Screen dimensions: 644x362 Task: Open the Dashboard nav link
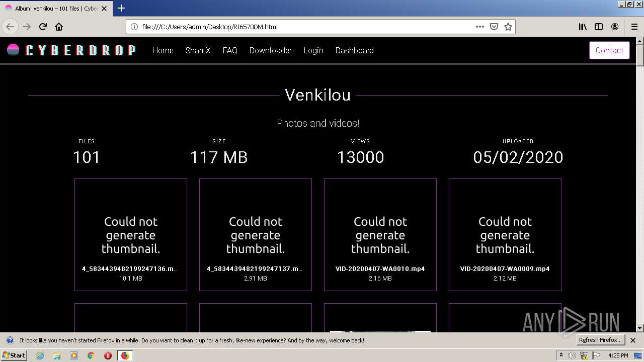[x=355, y=50]
